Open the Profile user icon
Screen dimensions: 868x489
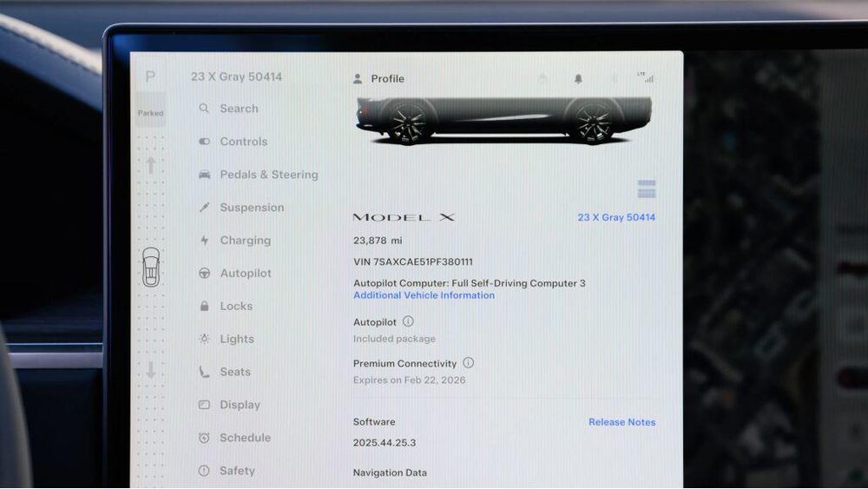coord(358,79)
